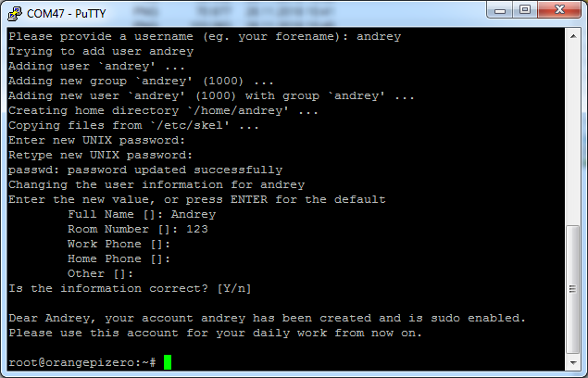Click the terminal scrollbar thumb grip
Screen dimensions: 588x378
click(572, 289)
